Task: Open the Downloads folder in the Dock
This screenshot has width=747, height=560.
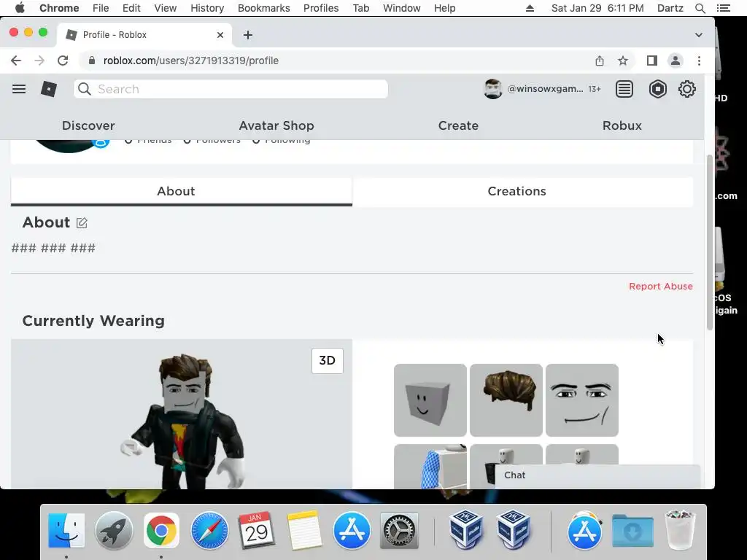Action: click(x=632, y=530)
